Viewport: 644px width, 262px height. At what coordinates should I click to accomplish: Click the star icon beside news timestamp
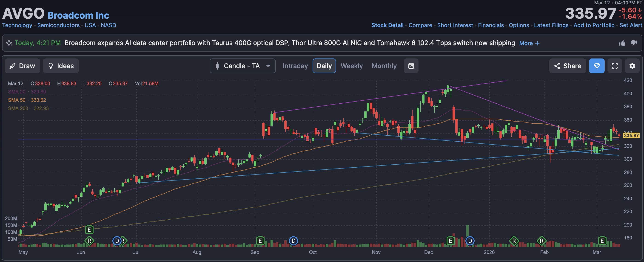(9, 43)
